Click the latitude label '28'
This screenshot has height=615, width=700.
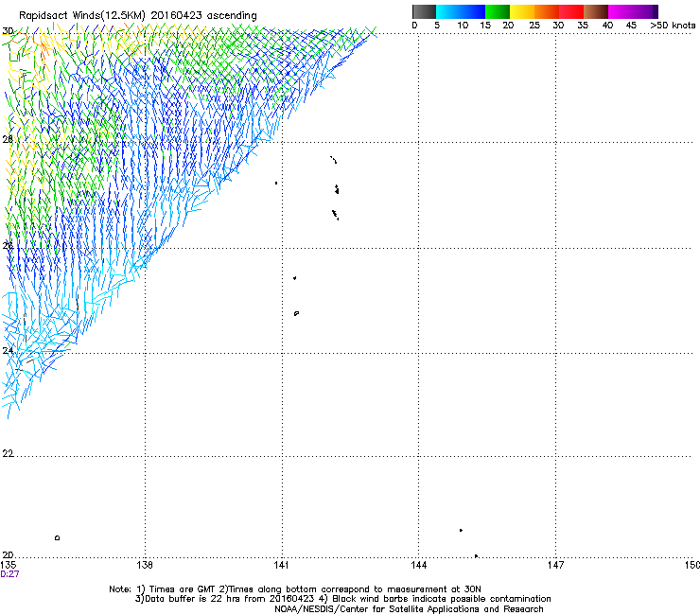pyautogui.click(x=8, y=140)
